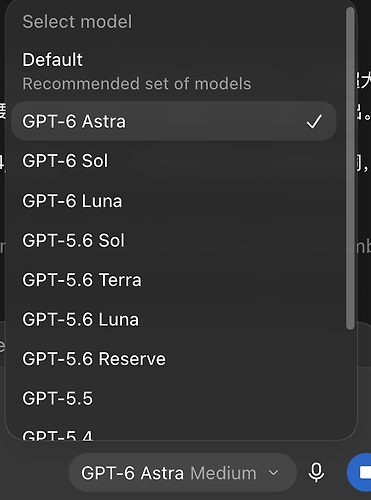Pick GPT-6 Luna from the list
371x500 pixels.
174,201
